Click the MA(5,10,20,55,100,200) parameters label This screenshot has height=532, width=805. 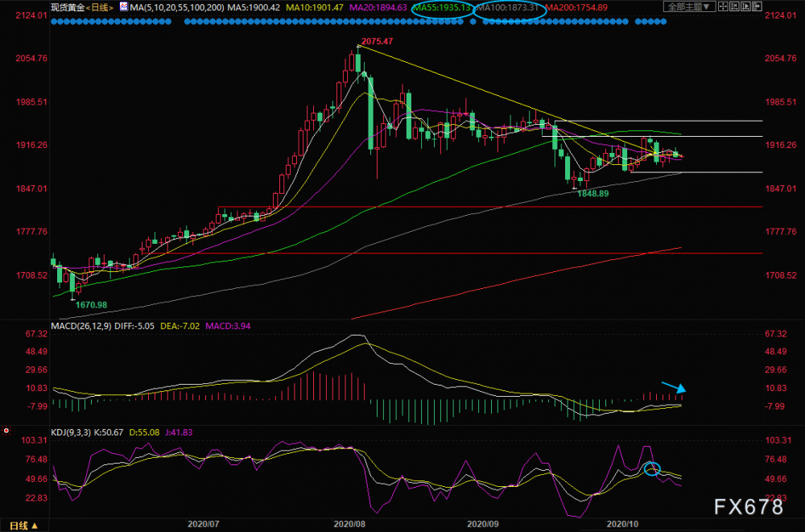coord(177,7)
